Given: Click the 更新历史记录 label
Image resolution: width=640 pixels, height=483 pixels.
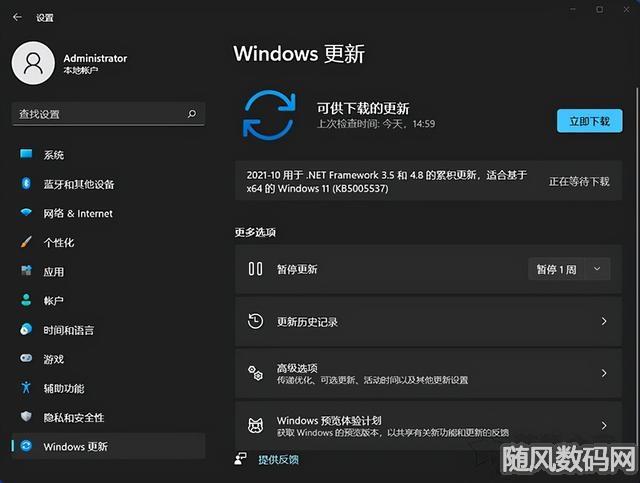Looking at the screenshot, I should (x=307, y=322).
